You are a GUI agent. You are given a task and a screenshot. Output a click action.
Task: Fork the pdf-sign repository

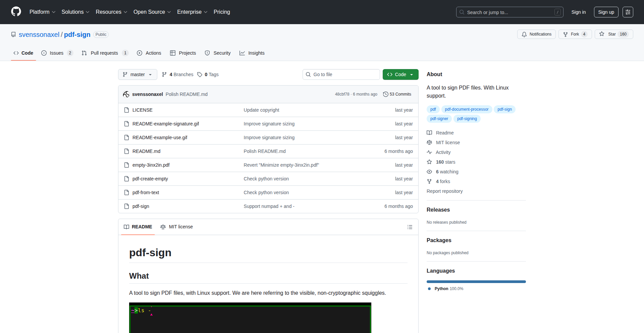point(575,34)
